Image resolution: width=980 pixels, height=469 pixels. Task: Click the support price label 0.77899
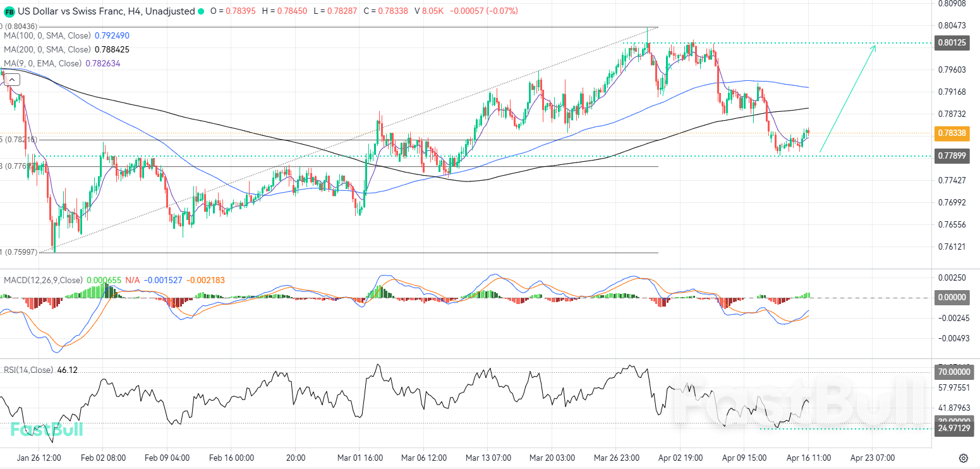point(952,155)
